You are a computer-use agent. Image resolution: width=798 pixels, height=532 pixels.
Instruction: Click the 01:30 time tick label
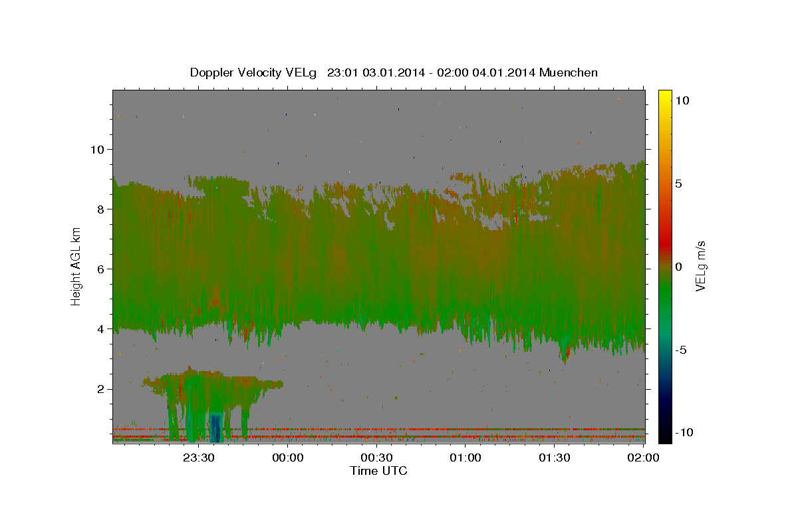pyautogui.click(x=555, y=458)
